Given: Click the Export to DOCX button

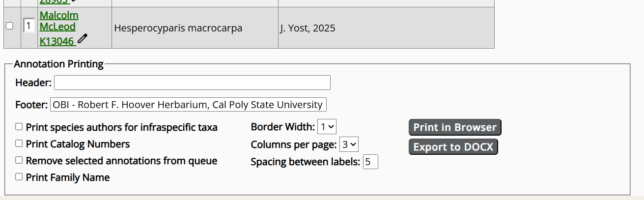Looking at the screenshot, I should (453, 147).
